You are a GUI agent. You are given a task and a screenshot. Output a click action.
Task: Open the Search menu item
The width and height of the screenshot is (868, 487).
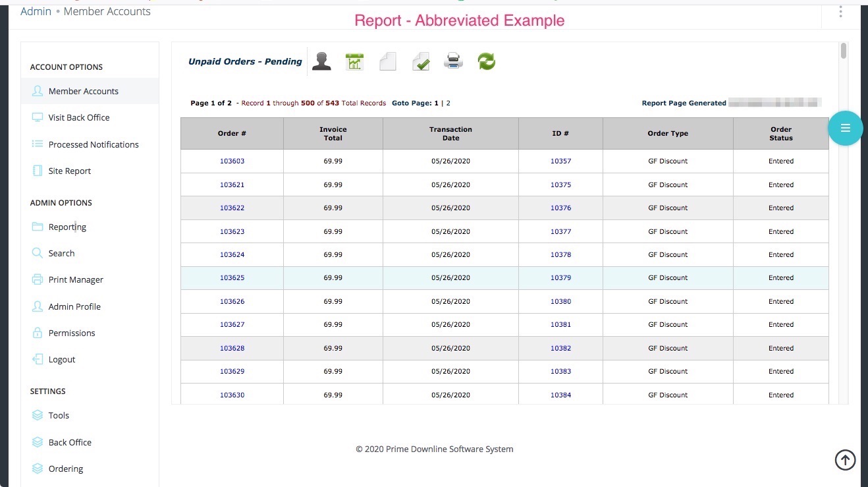pos(61,253)
